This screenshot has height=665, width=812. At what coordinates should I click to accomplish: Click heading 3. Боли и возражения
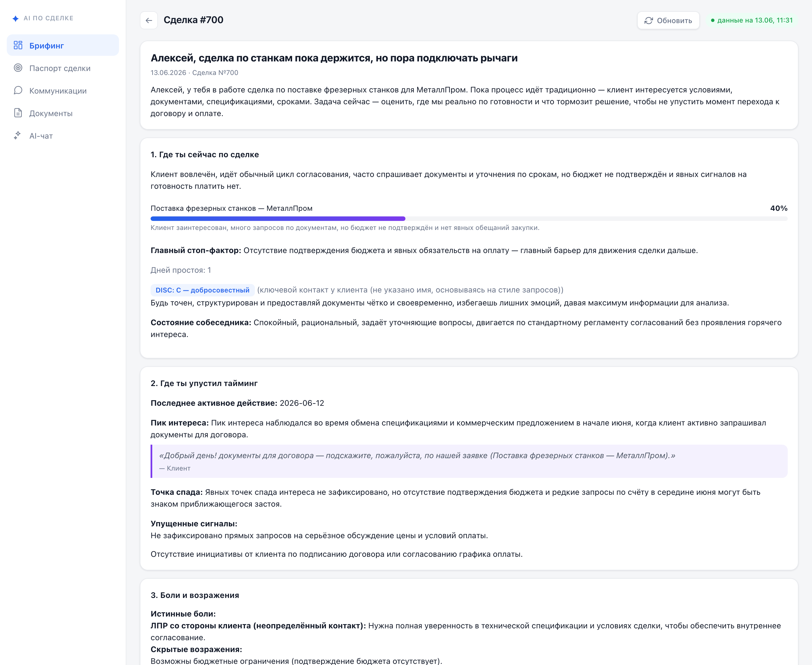[195, 595]
